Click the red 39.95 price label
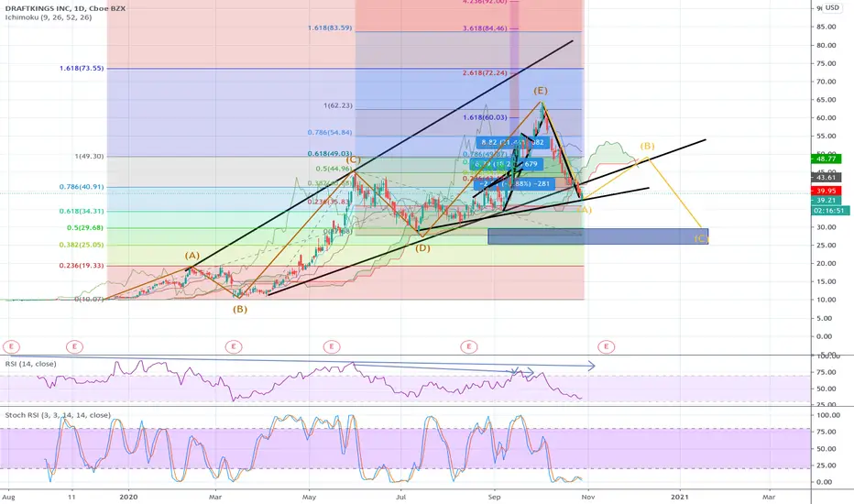854x504 pixels. pyautogui.click(x=827, y=191)
